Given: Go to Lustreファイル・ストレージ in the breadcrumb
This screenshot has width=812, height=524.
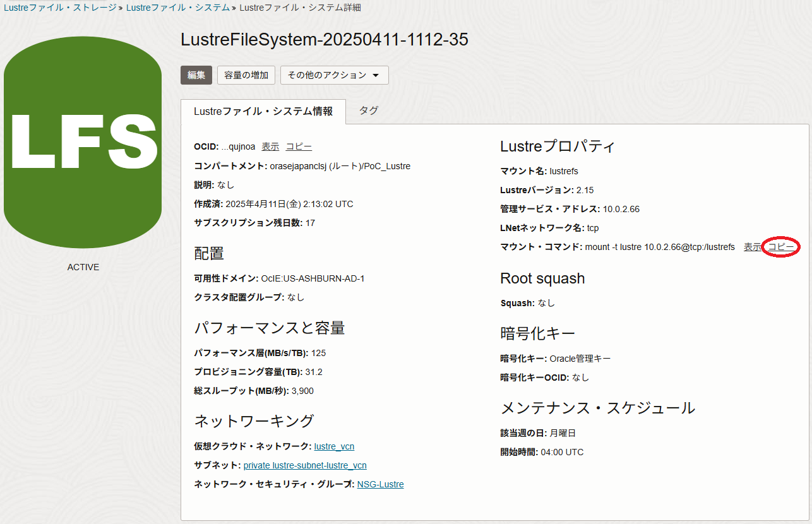Looking at the screenshot, I should pyautogui.click(x=60, y=8).
